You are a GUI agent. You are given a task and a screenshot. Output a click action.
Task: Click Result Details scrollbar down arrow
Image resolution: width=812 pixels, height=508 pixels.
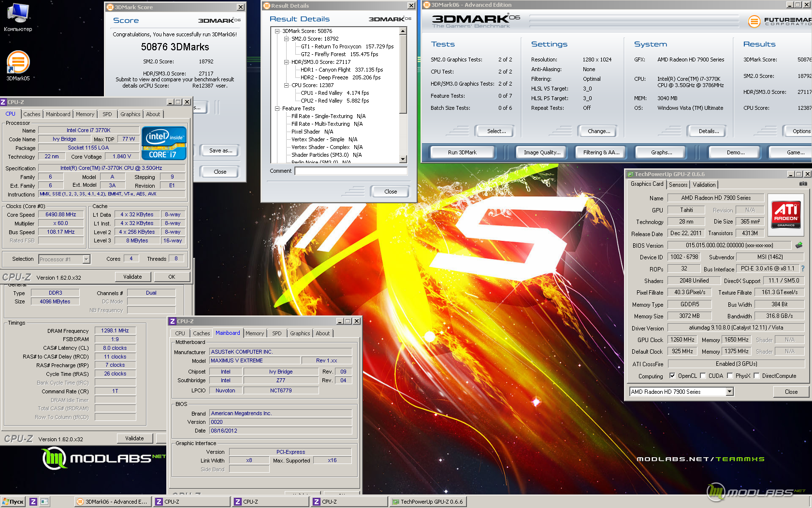pos(403,159)
